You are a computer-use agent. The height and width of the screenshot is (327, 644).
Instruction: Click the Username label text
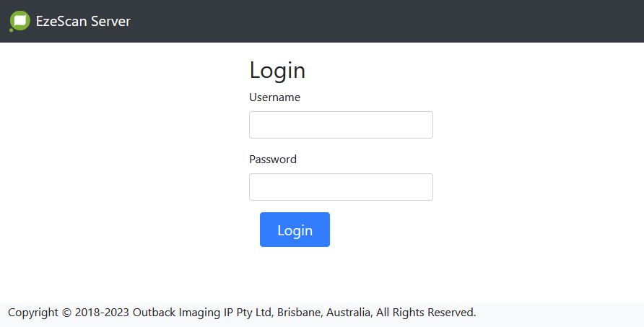tap(275, 97)
